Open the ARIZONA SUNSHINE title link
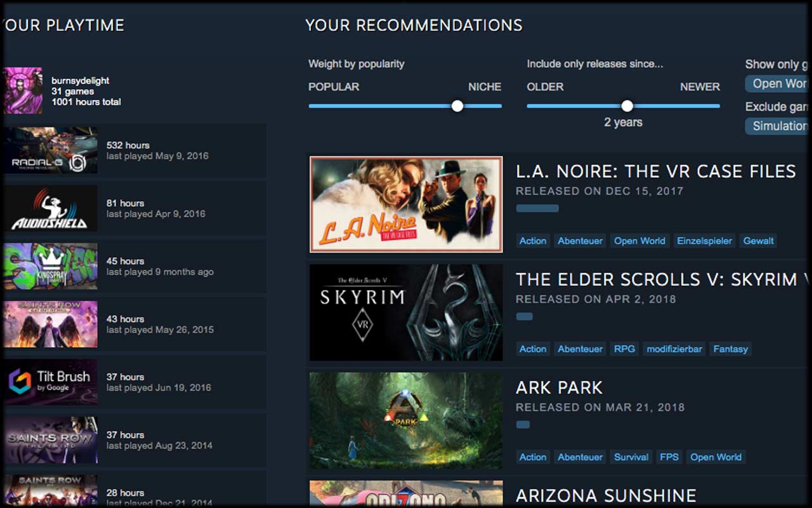 (606, 495)
